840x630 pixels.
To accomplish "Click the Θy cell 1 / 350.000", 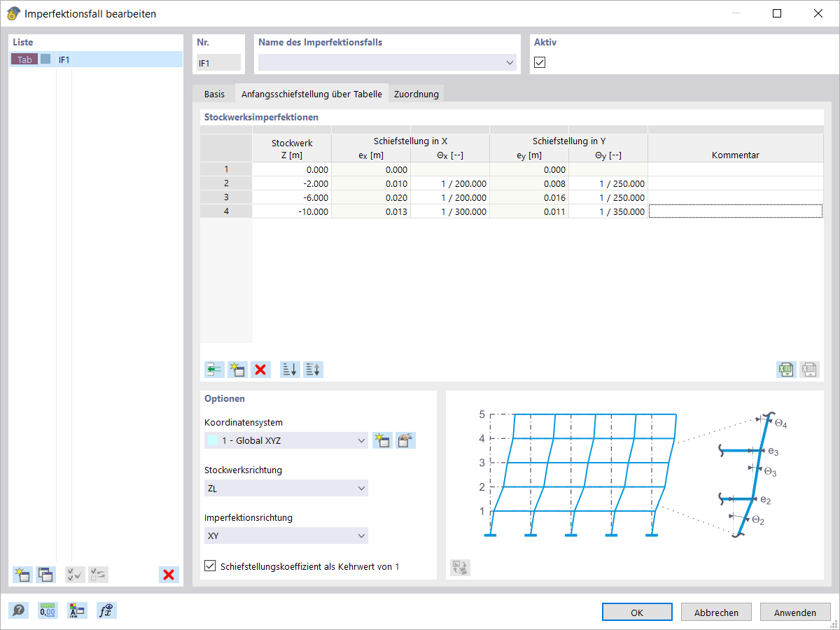I will point(608,211).
